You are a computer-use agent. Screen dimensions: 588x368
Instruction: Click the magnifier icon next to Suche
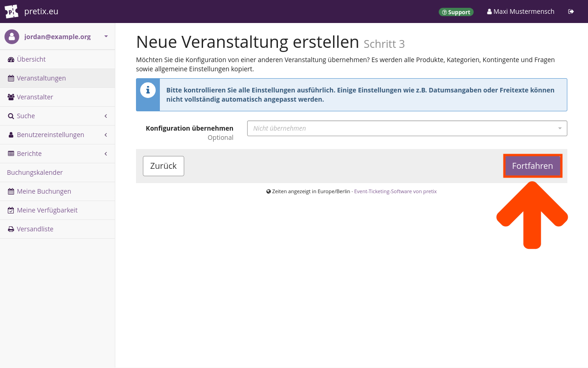point(11,116)
